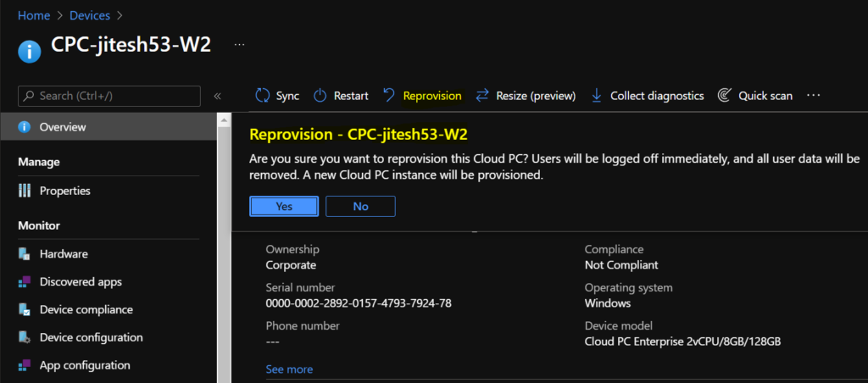The height and width of the screenshot is (383, 868).
Task: Click the Device compliance icon
Action: click(24, 309)
